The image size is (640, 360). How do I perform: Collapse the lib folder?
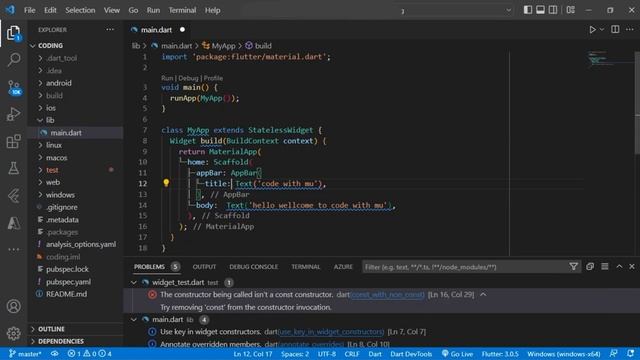click(50, 120)
